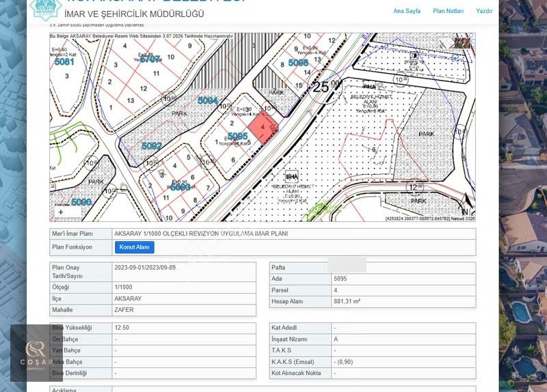Viewport: 547px width, 392px height.
Task: Click the Plan Fonksiyon label
Action: [72, 247]
